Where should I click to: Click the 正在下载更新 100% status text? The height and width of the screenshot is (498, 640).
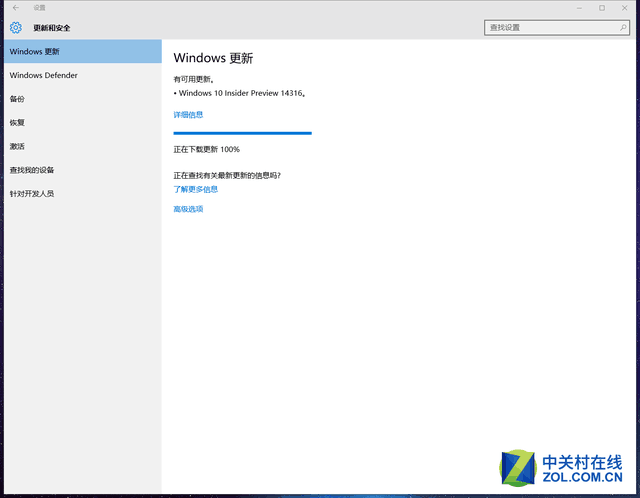[x=207, y=149]
